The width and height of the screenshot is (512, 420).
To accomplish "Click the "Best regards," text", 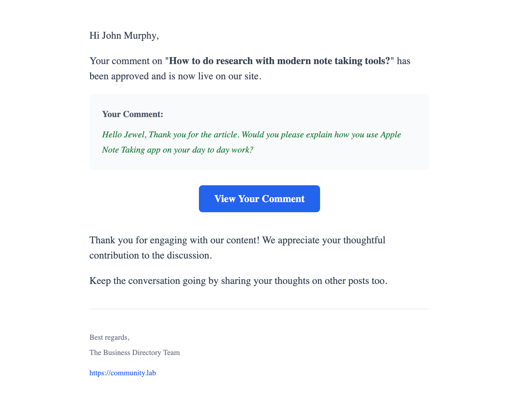I will (x=109, y=337).
